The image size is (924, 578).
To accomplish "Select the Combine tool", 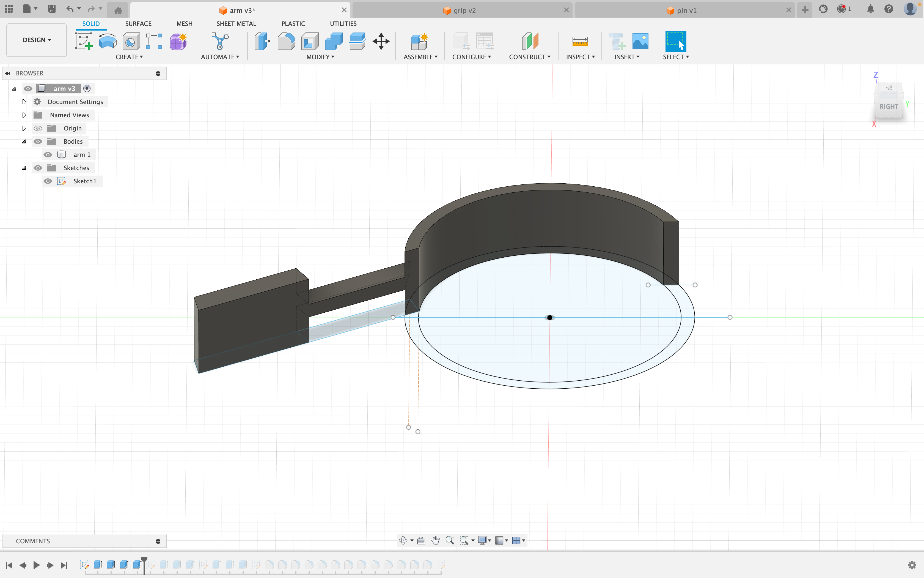I will pyautogui.click(x=333, y=41).
